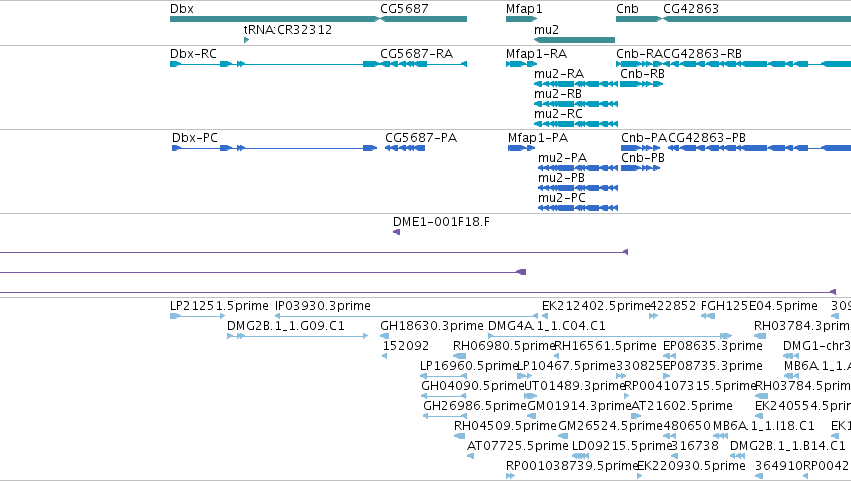Click the Mfap1-PA protein label

tap(538, 138)
